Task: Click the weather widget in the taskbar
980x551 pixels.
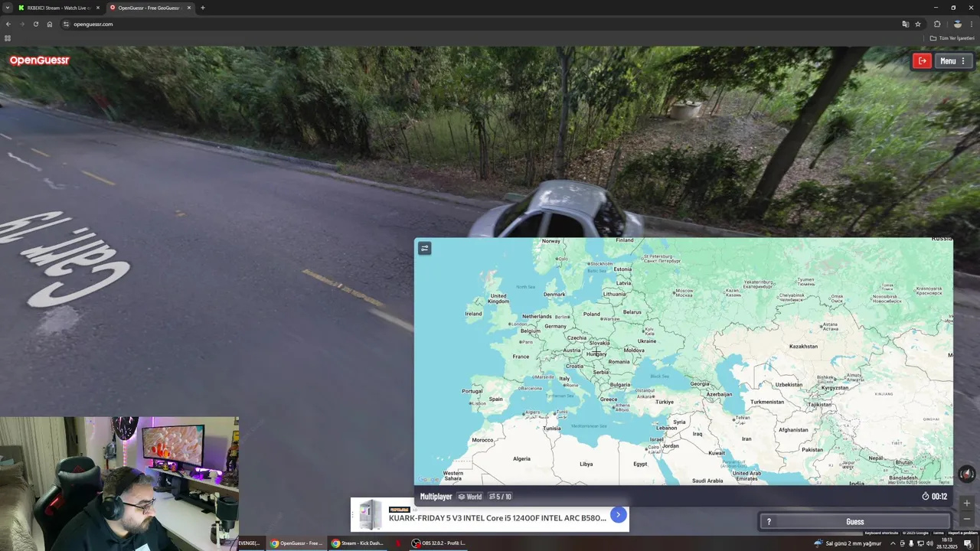Action: click(848, 543)
